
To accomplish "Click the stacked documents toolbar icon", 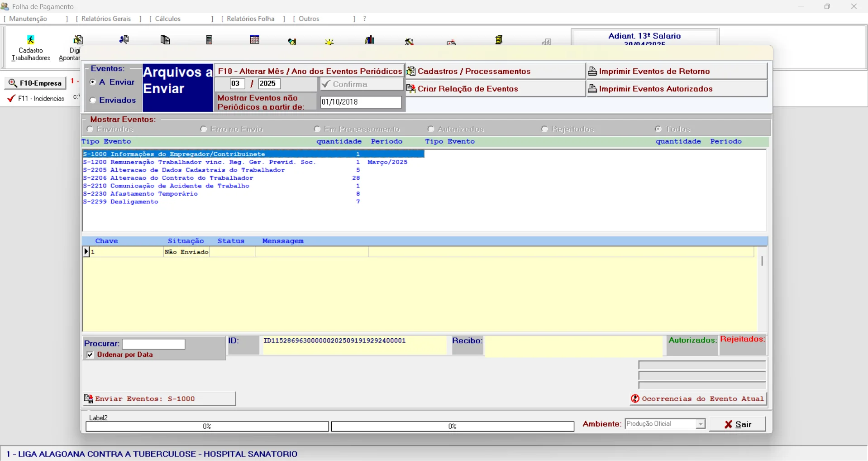I will [165, 40].
